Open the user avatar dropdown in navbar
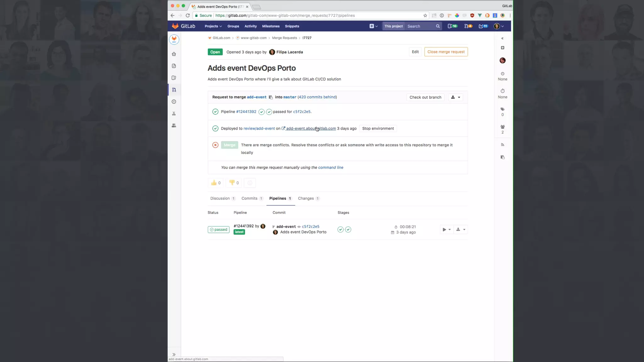 (498, 26)
